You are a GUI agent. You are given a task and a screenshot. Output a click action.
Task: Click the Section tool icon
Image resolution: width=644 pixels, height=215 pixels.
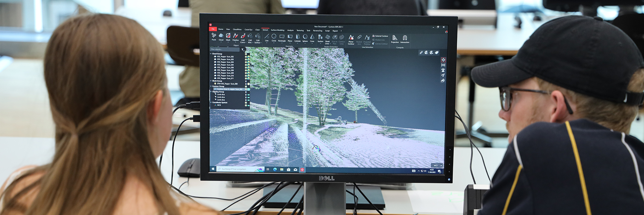coord(320,37)
